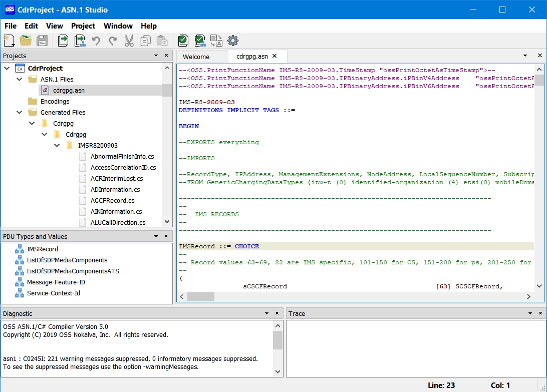Click the editor vertical scrollbar down arrow
Image resolution: width=547 pixels, height=392 pixels.
[539, 286]
